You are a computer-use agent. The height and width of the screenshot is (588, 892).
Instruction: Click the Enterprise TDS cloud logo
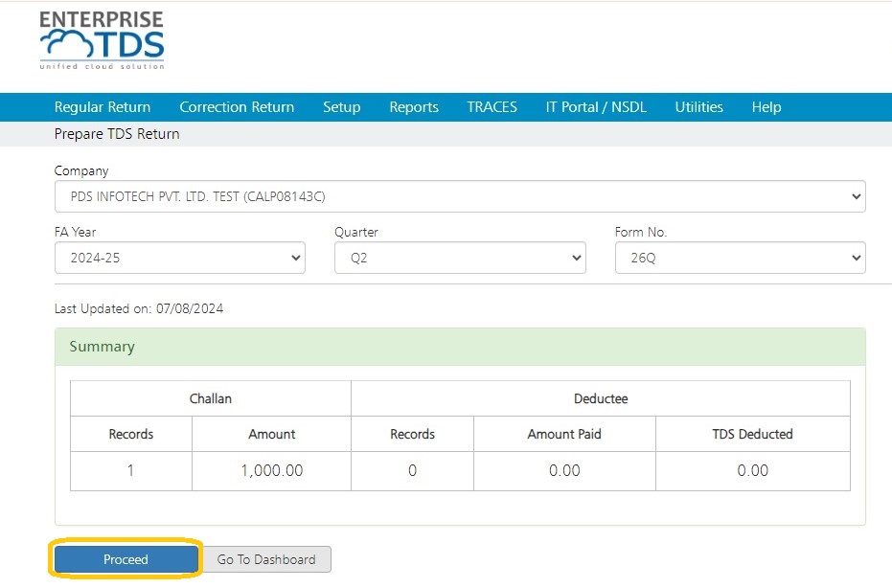point(102,40)
